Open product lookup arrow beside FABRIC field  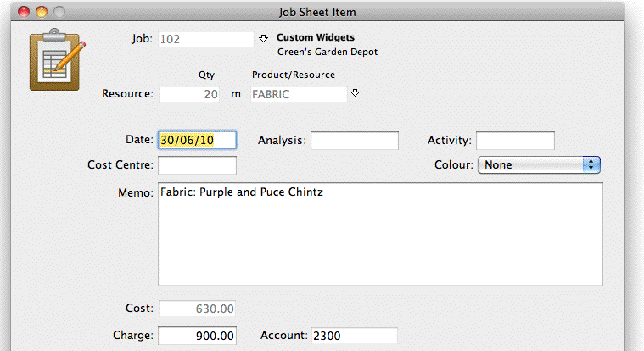[x=356, y=93]
